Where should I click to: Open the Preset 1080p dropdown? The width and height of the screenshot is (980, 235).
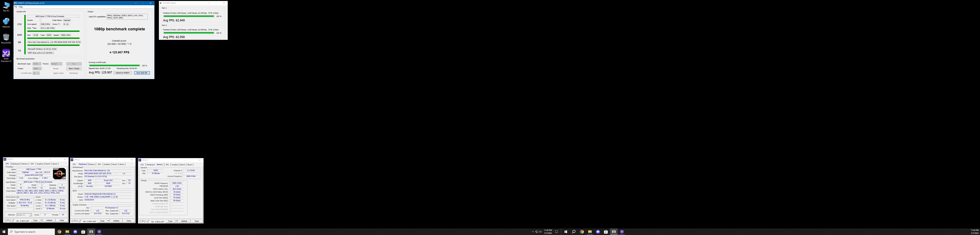37,68
